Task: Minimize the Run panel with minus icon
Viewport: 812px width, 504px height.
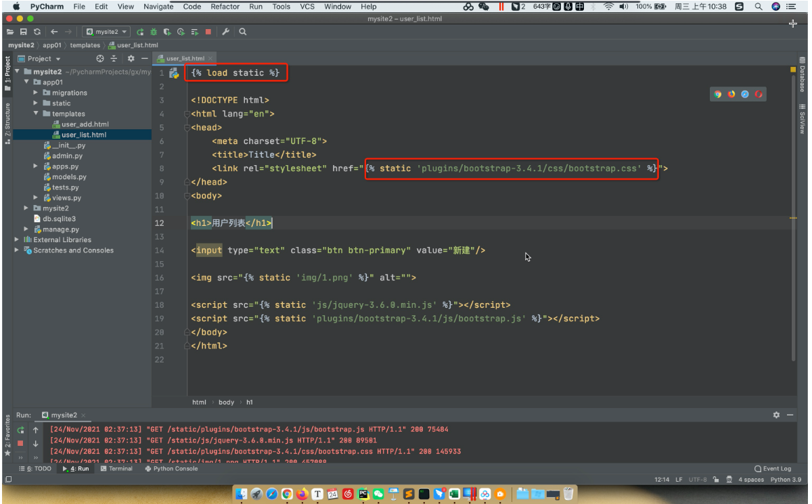Action: coord(790,415)
